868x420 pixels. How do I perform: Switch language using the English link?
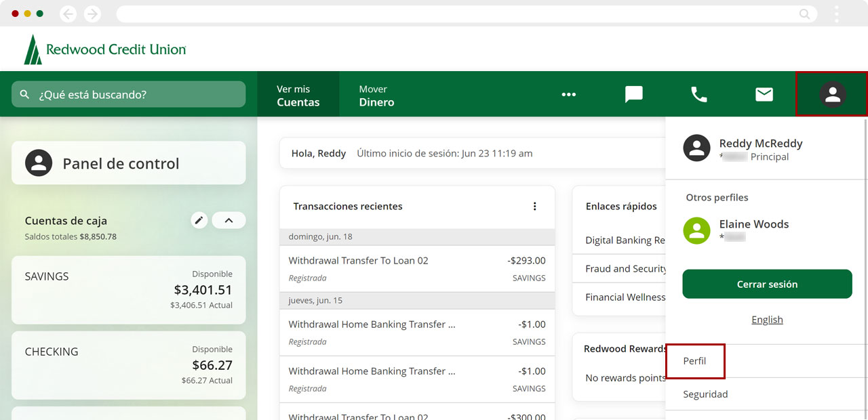tap(767, 320)
